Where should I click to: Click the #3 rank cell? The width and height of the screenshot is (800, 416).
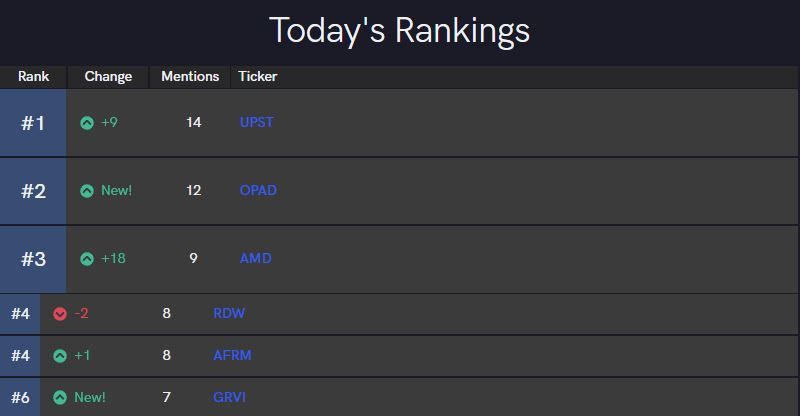tap(33, 259)
